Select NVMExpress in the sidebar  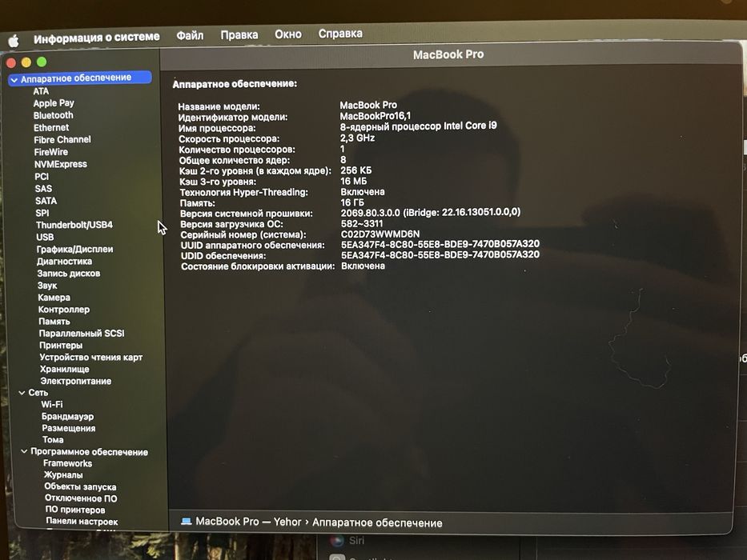61,164
